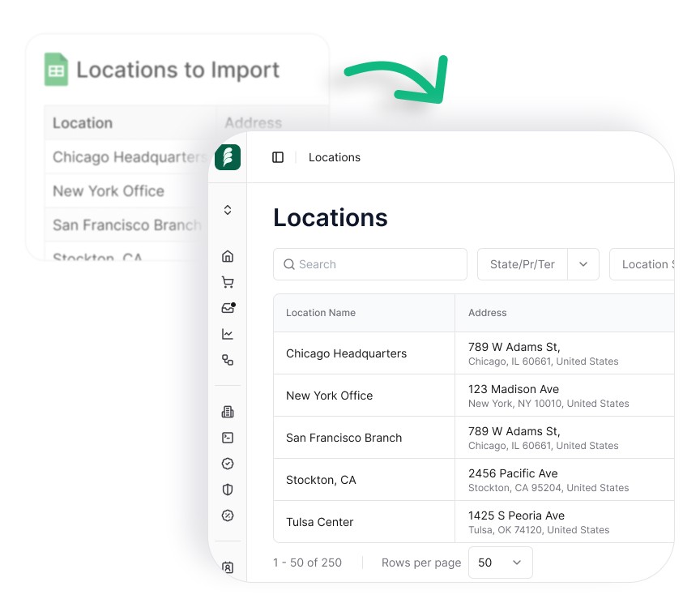Open the workspace switcher up-down chevrons
700x616 pixels.
coord(228,210)
